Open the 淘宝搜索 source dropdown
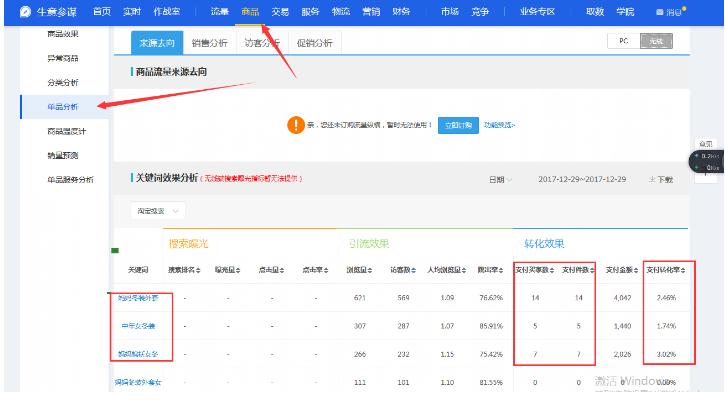The image size is (725, 404). [158, 211]
